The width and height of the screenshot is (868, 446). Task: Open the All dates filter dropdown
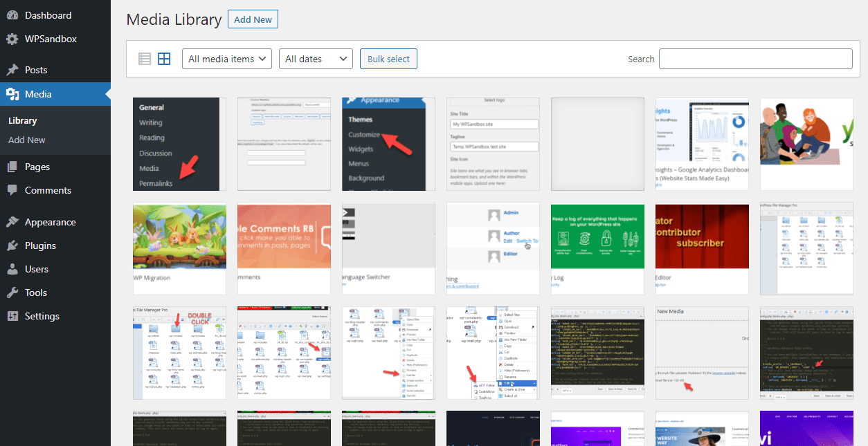(x=316, y=58)
